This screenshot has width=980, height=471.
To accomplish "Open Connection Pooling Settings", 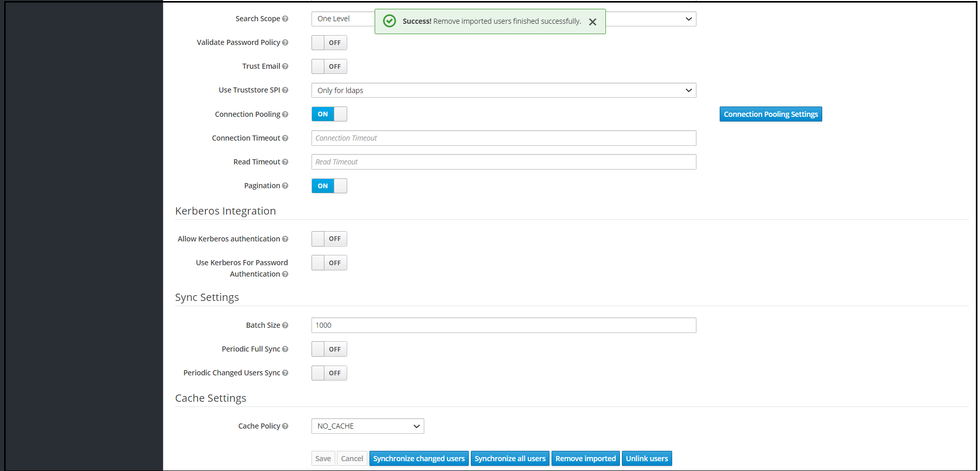I will 770,114.
